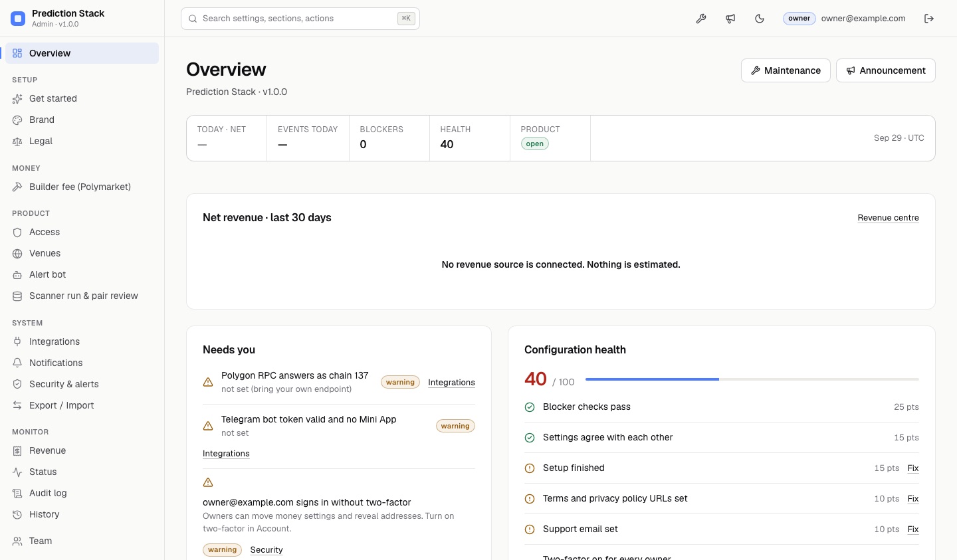The image size is (957, 560).
Task: Click the Legal scales icon in sidebar
Action: click(17, 141)
